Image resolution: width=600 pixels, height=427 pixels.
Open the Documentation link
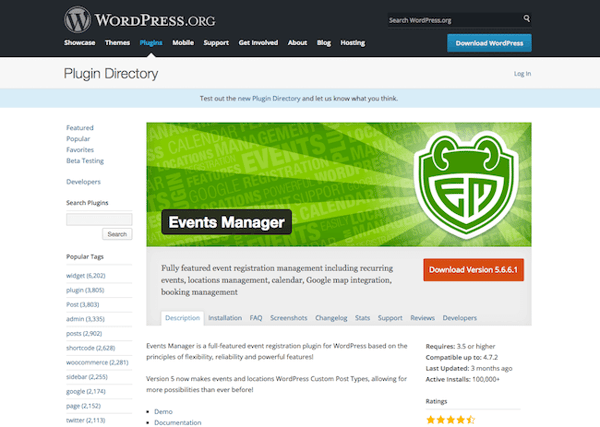tap(178, 422)
